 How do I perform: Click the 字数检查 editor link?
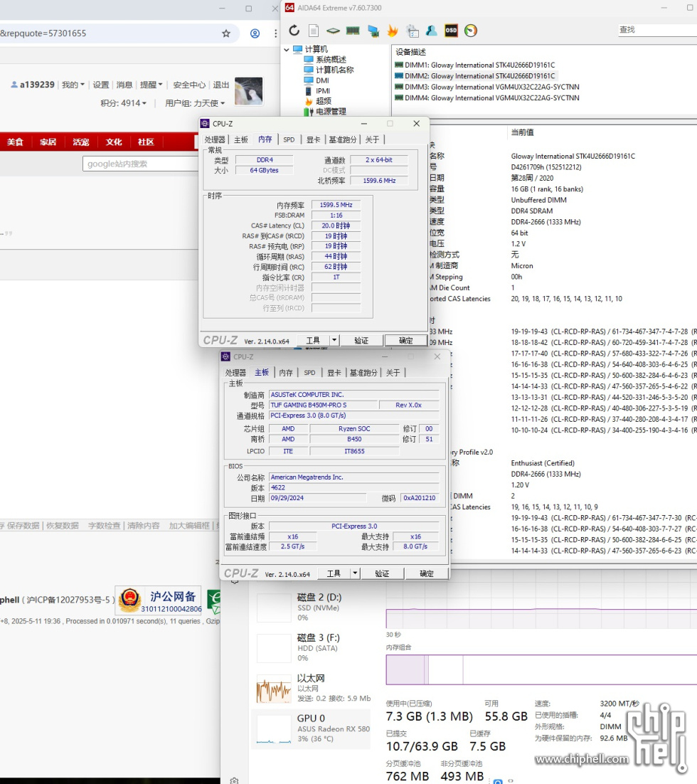105,526
